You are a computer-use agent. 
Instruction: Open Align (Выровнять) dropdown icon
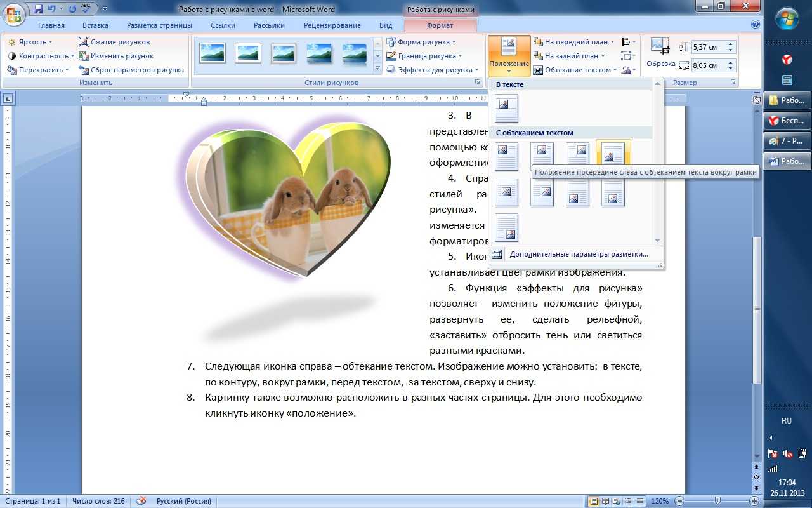[x=629, y=42]
